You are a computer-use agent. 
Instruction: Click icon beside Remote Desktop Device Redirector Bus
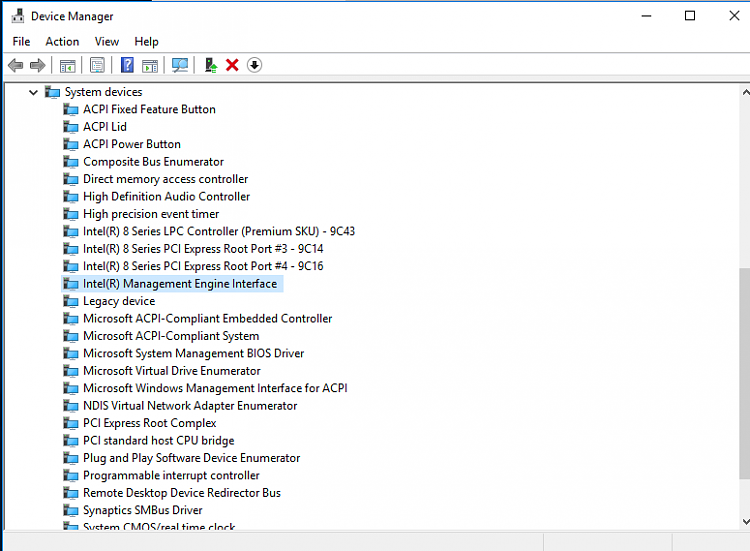click(x=71, y=493)
